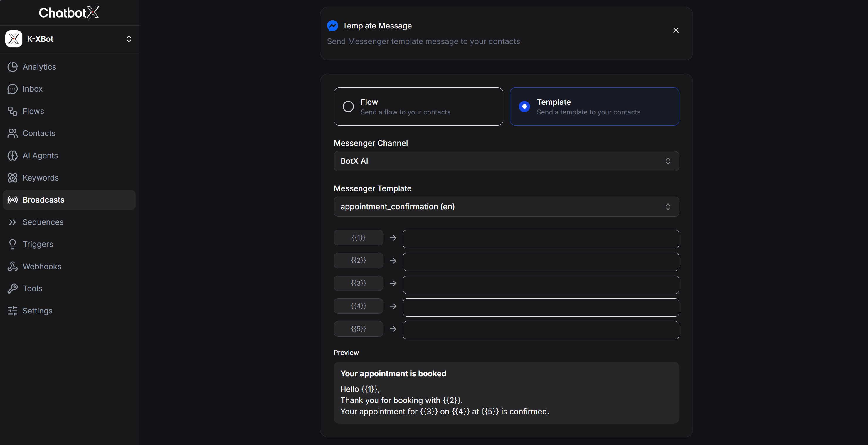Open Analytics in the sidebar
868x445 pixels.
coord(69,67)
